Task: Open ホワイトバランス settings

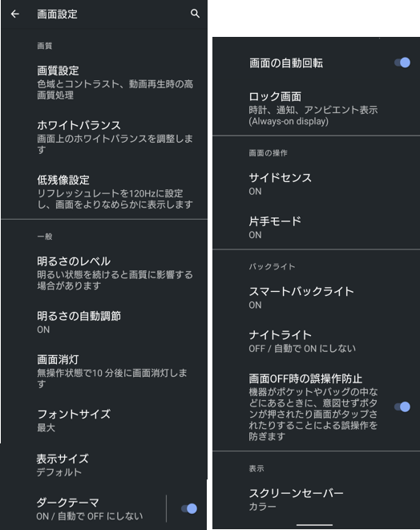Action: [104, 137]
